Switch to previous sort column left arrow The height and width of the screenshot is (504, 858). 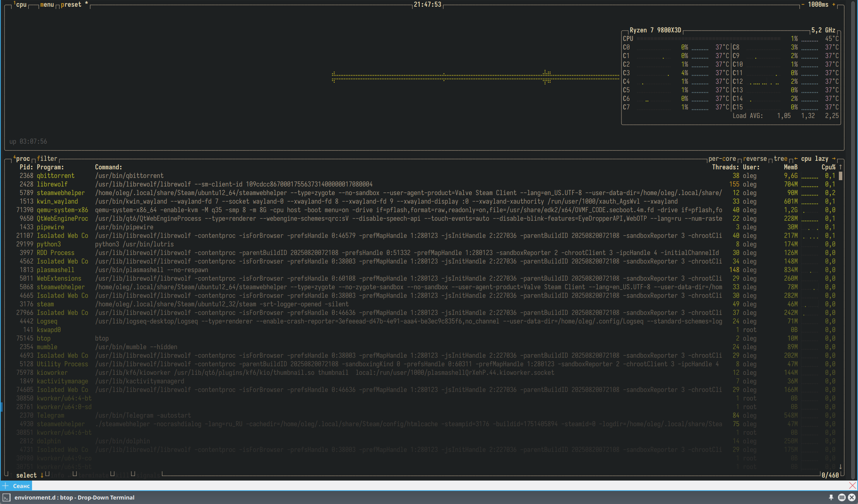796,159
